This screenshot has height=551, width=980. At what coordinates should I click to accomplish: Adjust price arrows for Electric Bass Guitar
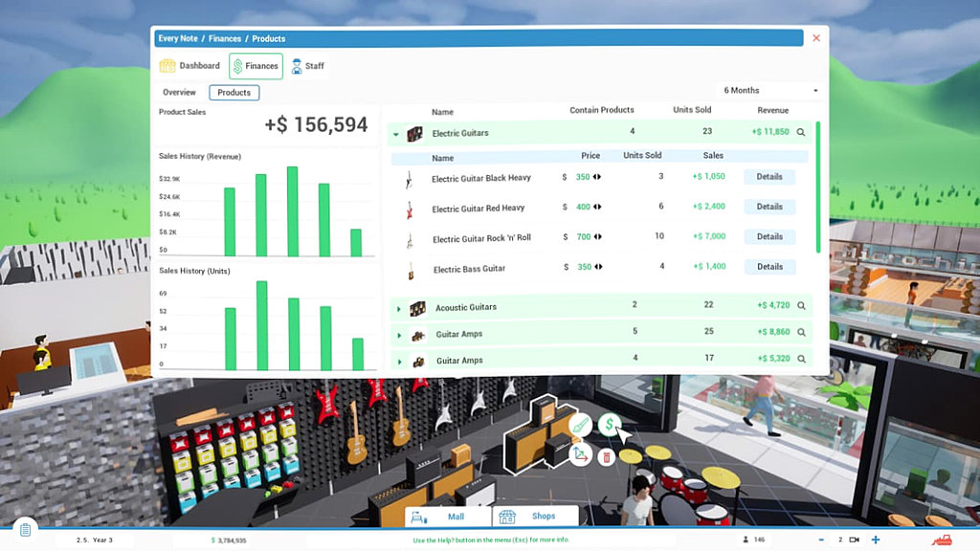click(599, 267)
